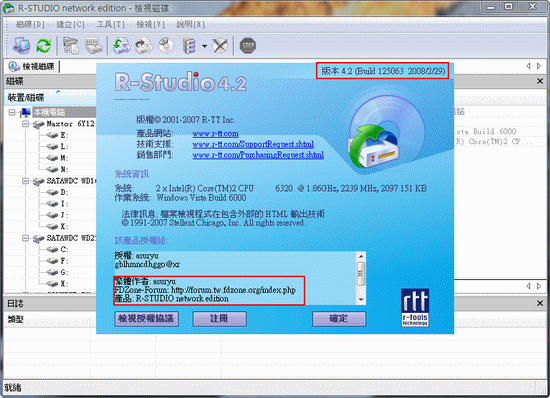
Task: Close the 日誌 panel
Action: point(540,303)
